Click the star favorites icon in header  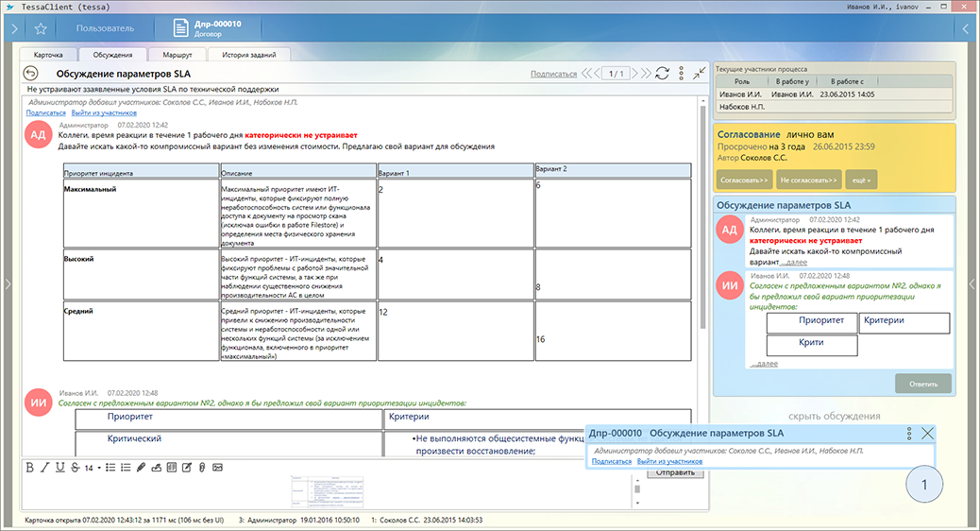point(41,29)
